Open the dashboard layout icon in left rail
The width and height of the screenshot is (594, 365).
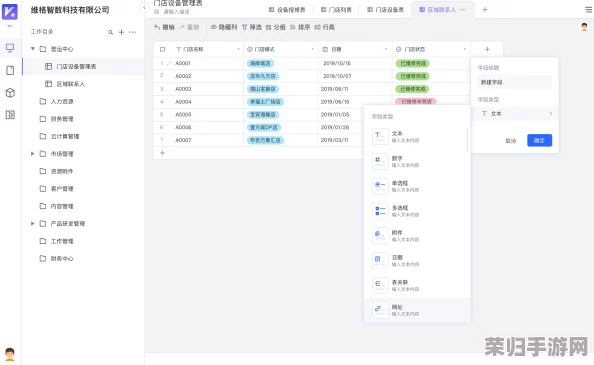pyautogui.click(x=10, y=115)
